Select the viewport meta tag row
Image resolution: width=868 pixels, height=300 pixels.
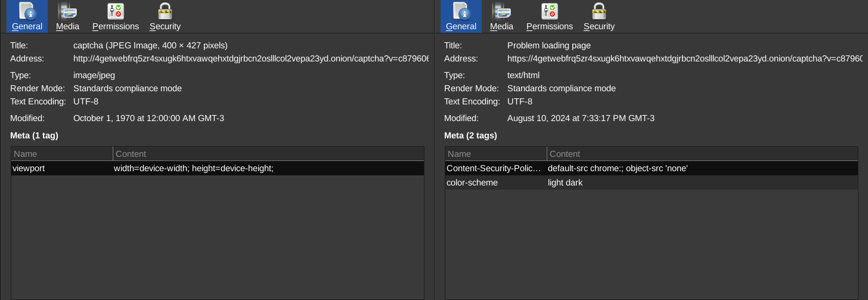(218, 169)
